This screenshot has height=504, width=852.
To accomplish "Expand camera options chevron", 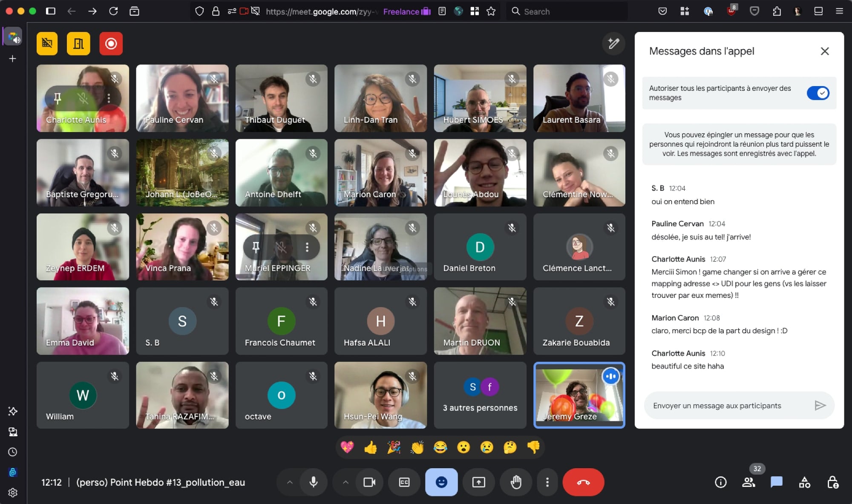I will coord(345,482).
